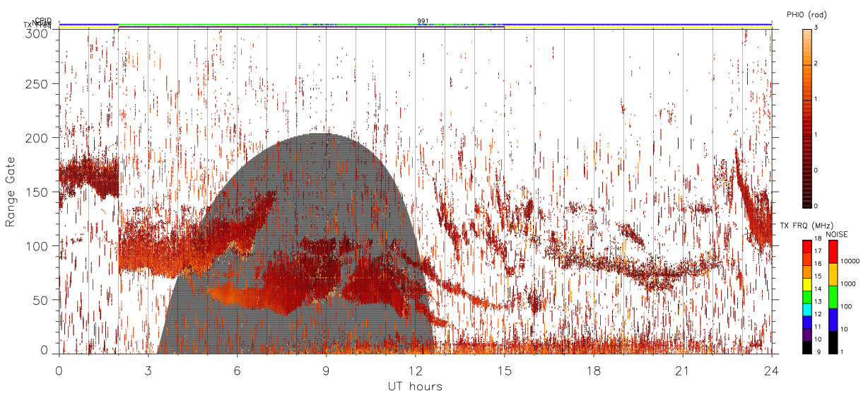Click the green-blue frequency strip above the plot
The height and width of the screenshot is (401, 868).
tap(415, 24)
